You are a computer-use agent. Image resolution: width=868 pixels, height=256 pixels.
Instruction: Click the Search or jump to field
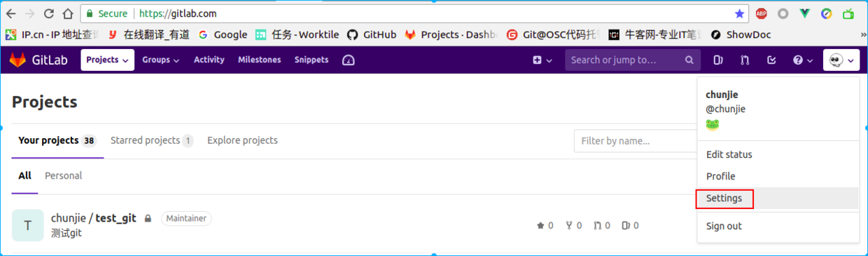pos(633,60)
